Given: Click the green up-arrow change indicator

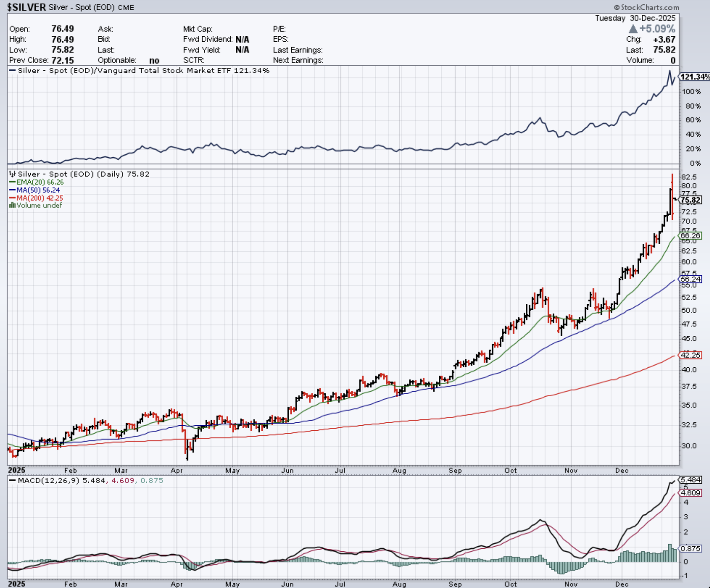Looking at the screenshot, I should pyautogui.click(x=633, y=29).
